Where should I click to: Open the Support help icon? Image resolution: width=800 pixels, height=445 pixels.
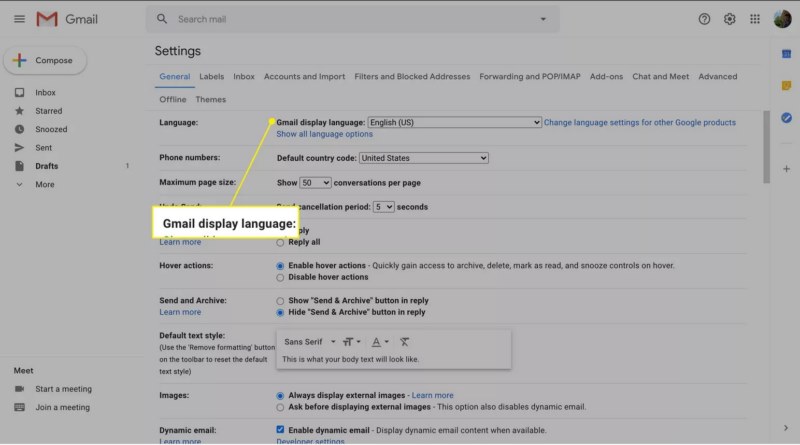click(x=704, y=19)
